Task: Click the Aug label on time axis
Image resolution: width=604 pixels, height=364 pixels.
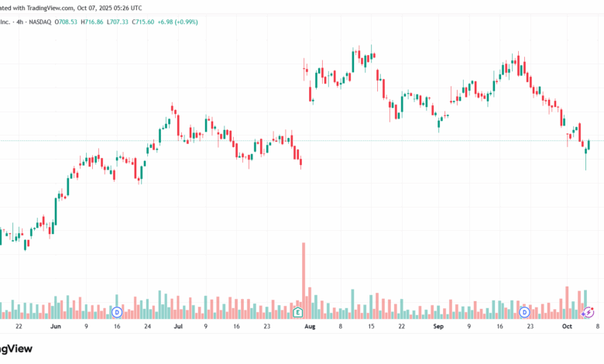Action: 310,328
